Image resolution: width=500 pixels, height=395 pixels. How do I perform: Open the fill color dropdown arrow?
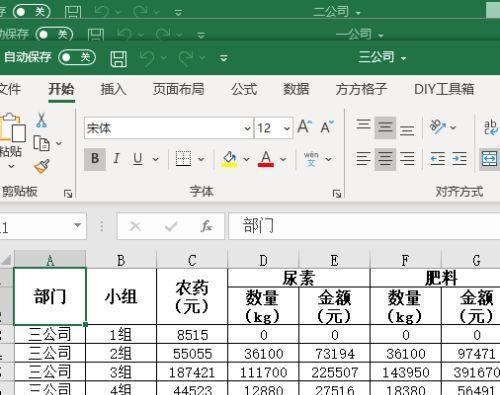click(246, 159)
